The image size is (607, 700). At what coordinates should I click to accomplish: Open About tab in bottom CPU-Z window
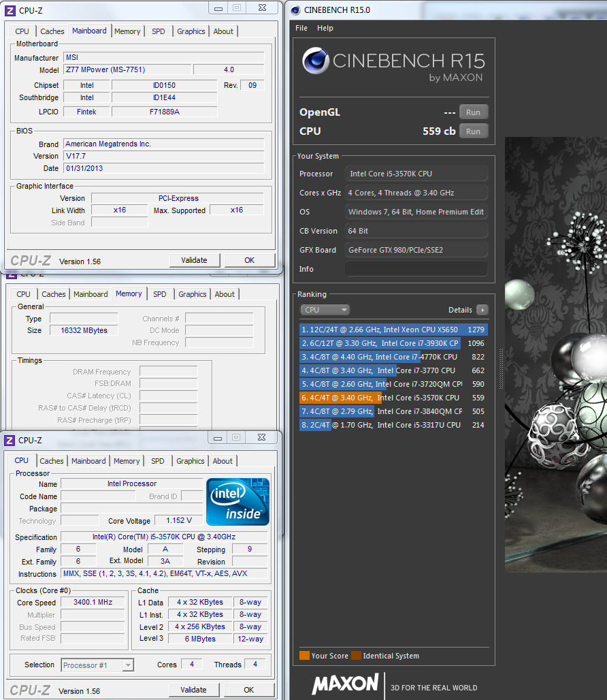[x=223, y=461]
